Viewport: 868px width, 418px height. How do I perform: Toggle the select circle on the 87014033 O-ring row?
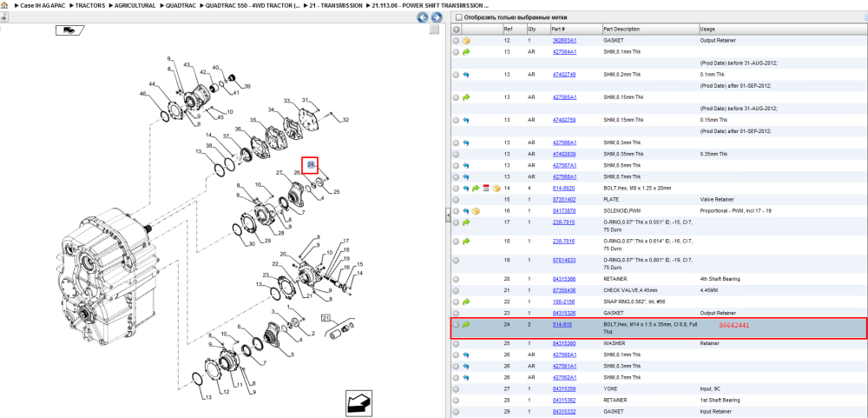457,260
